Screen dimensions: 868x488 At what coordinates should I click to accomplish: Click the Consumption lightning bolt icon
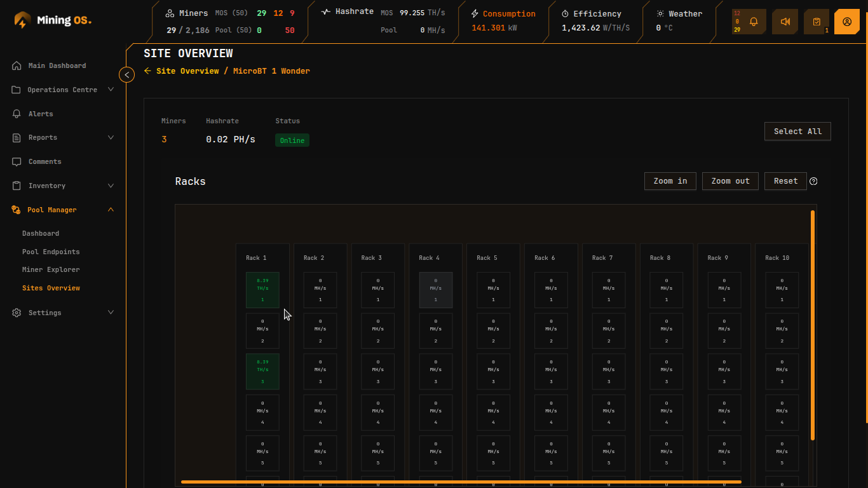(473, 13)
